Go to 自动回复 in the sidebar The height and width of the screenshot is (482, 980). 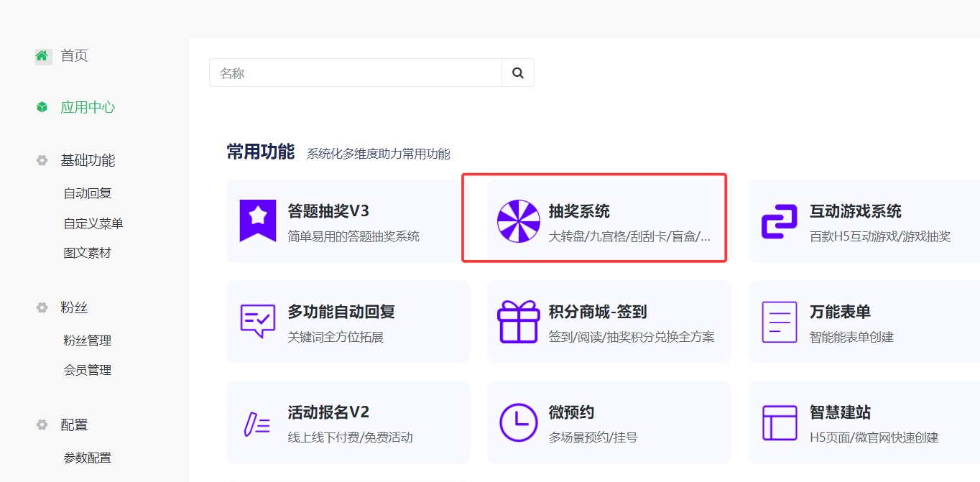[x=88, y=193]
